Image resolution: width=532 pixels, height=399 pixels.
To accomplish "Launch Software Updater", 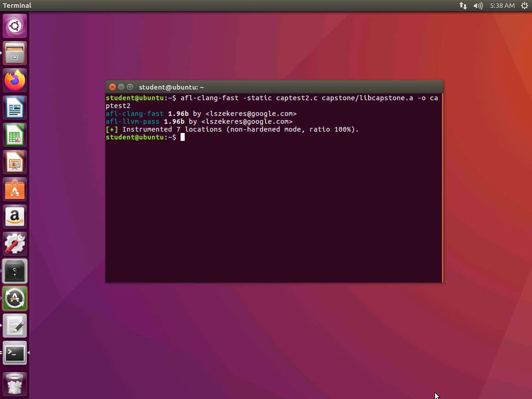I will click(15, 298).
